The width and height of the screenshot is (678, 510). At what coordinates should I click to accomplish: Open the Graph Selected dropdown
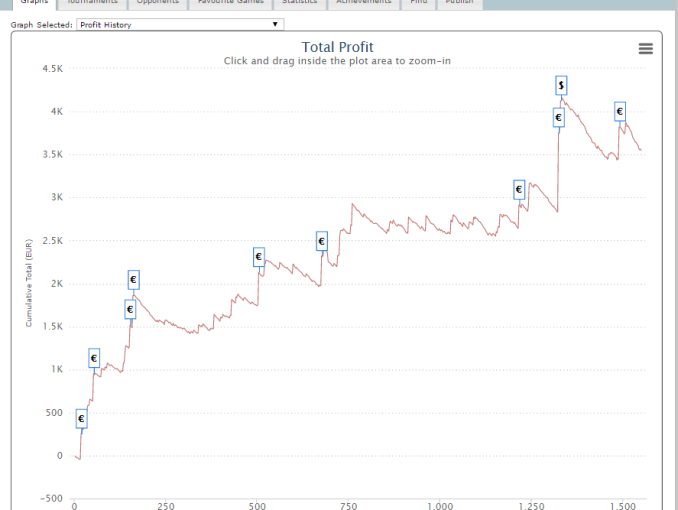(x=179, y=24)
